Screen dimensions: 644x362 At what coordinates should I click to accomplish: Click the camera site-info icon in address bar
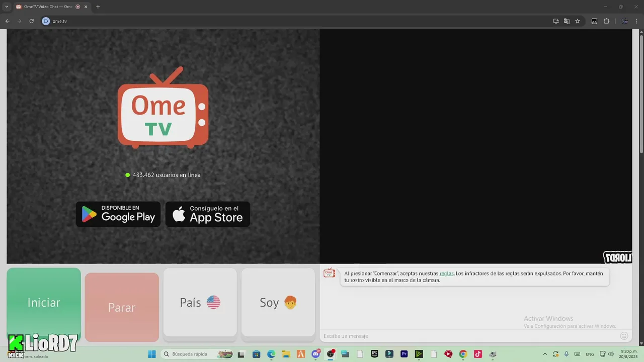pos(46,21)
